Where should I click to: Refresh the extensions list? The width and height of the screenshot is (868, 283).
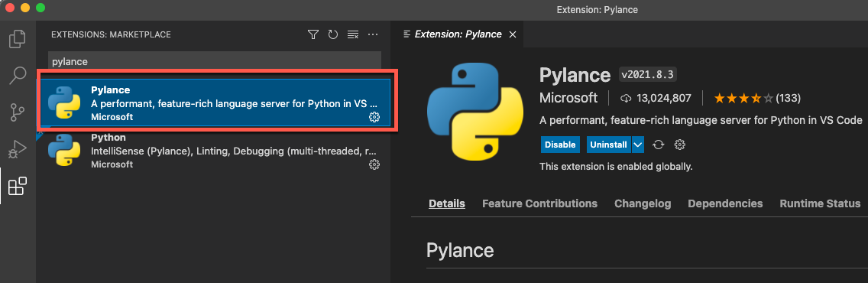click(332, 34)
